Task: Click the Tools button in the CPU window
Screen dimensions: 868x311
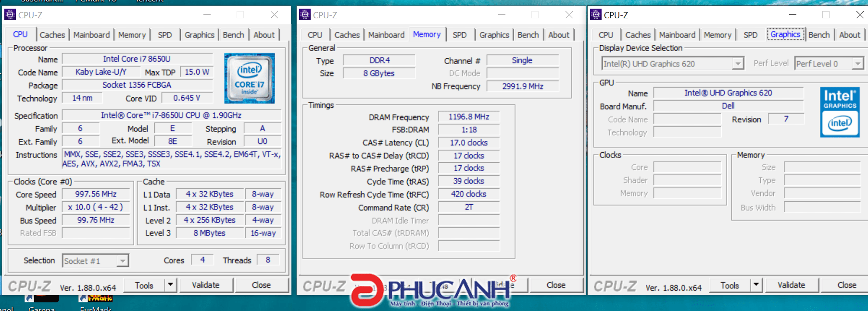Action: 144,285
